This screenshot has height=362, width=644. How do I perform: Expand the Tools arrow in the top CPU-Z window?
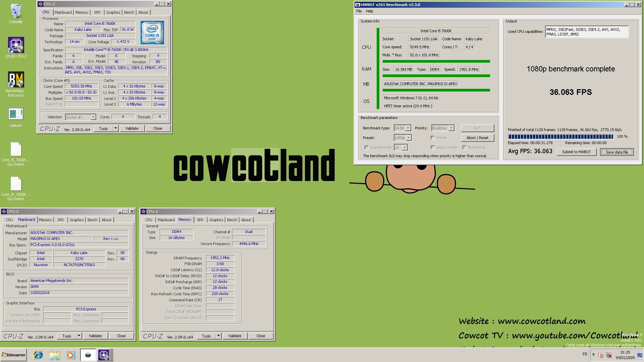[115, 128]
